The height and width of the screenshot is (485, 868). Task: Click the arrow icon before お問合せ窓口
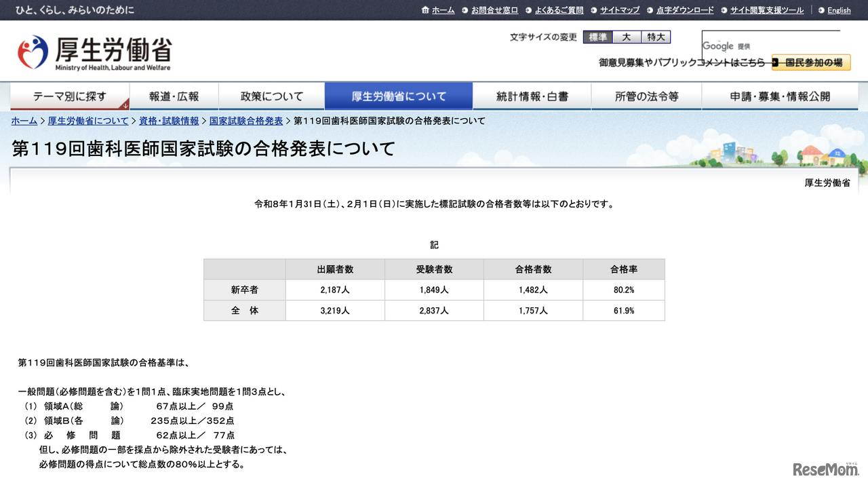[465, 10]
